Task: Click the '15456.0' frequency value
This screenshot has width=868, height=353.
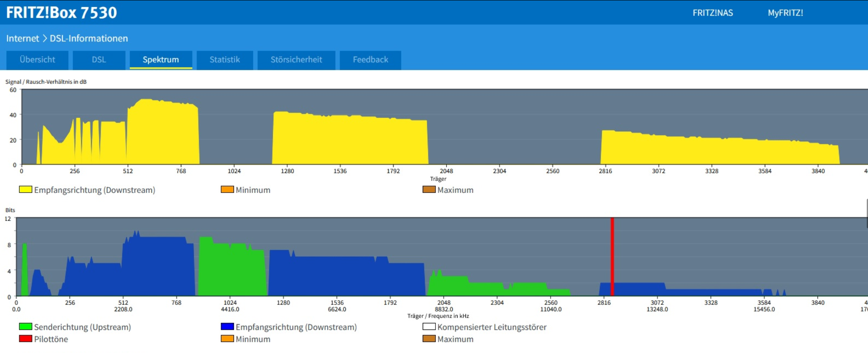Action: (764, 309)
